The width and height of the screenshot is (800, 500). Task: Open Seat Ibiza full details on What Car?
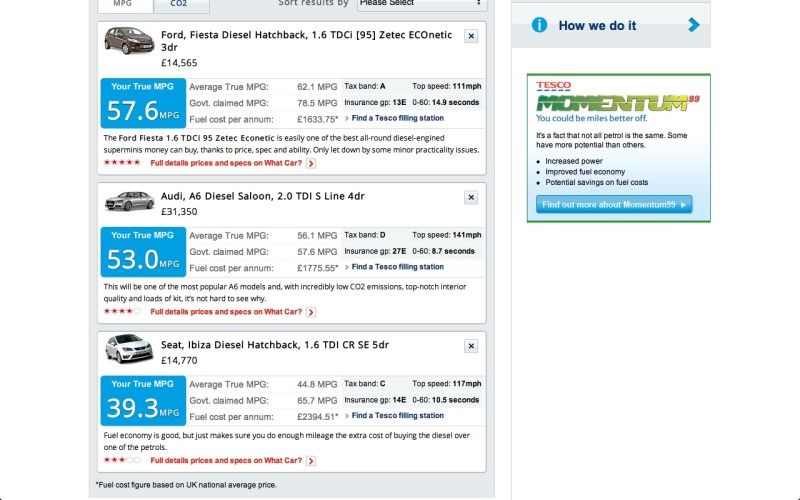coord(226,461)
